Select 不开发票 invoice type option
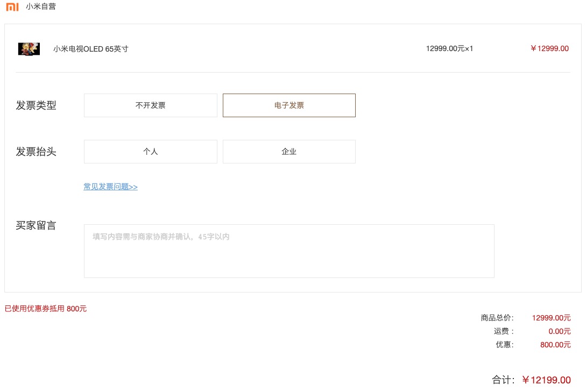 tap(151, 105)
